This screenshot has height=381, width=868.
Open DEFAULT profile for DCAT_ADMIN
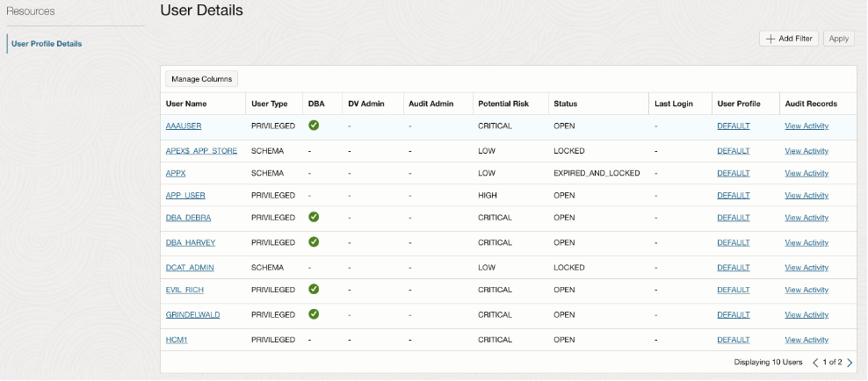[x=734, y=268]
